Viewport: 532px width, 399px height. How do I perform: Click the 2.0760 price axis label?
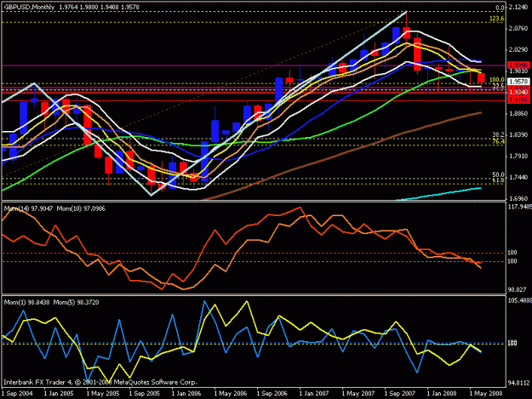click(x=518, y=28)
